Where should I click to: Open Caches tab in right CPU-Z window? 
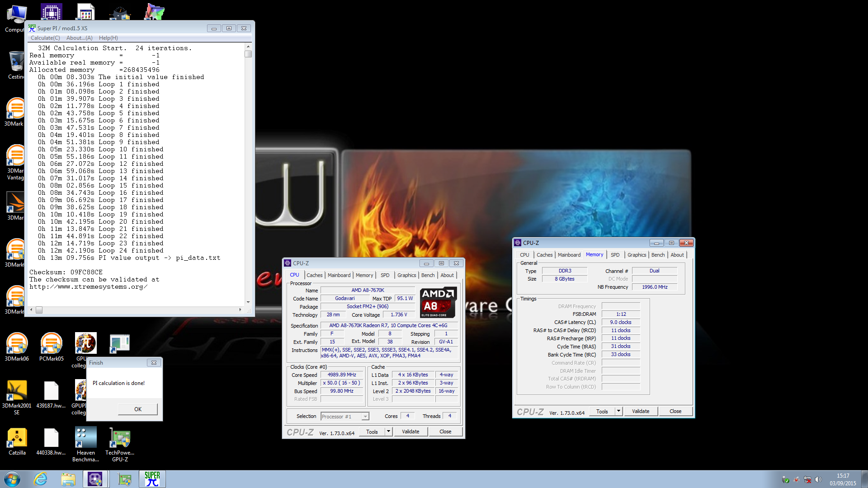click(x=545, y=255)
